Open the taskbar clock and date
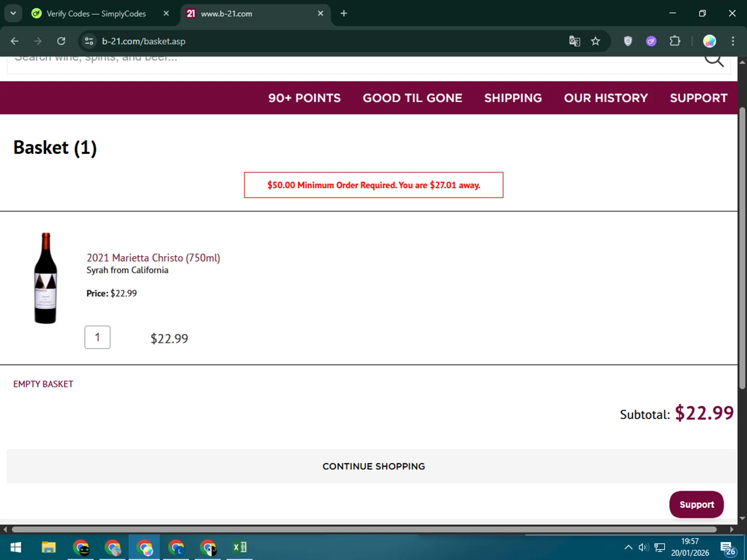Image resolution: width=747 pixels, height=560 pixels. click(690, 547)
